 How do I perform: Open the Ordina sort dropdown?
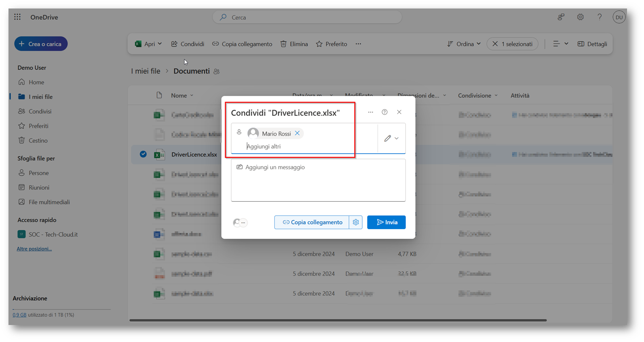(x=464, y=44)
